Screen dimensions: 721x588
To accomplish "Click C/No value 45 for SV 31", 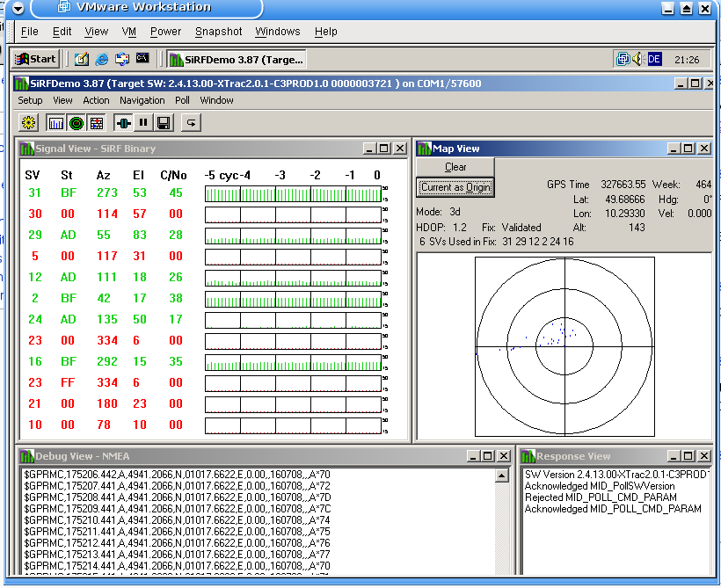I will 176,192.
